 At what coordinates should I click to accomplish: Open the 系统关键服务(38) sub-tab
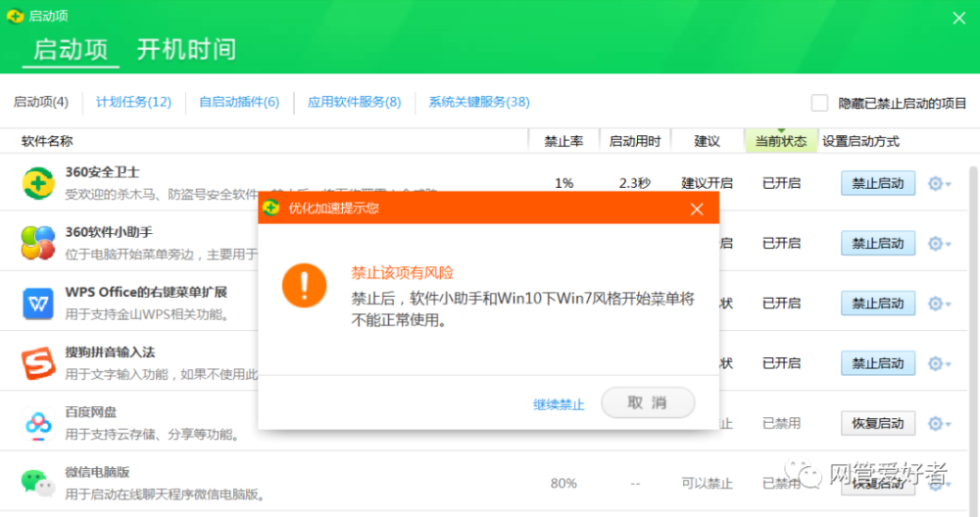tap(479, 102)
